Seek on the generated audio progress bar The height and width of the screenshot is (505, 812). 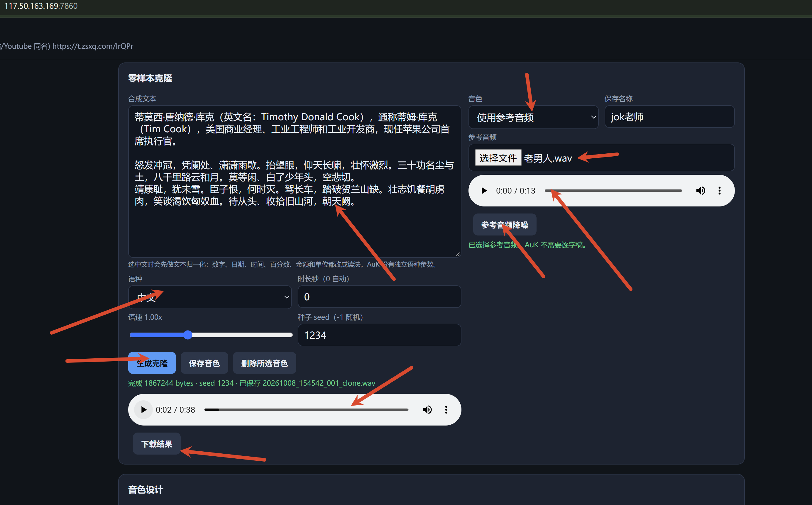point(306,410)
